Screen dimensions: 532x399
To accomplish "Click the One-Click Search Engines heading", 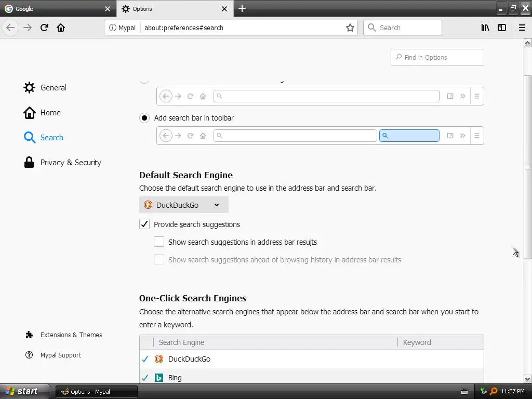I will point(193,298).
